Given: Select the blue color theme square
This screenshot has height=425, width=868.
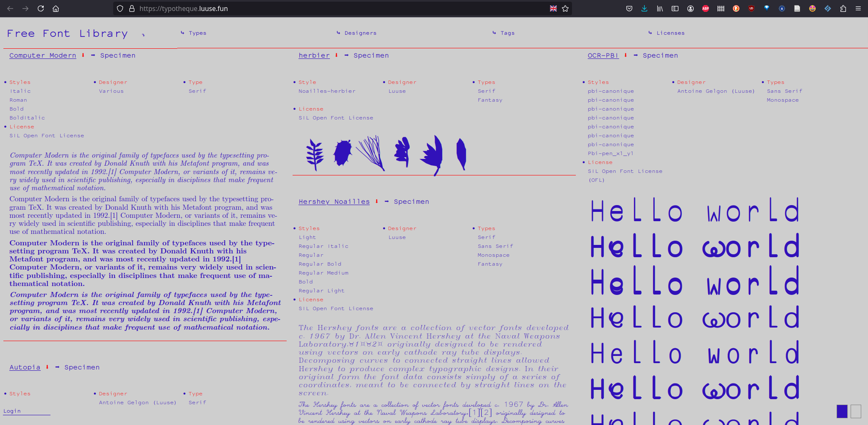Looking at the screenshot, I should tap(842, 411).
